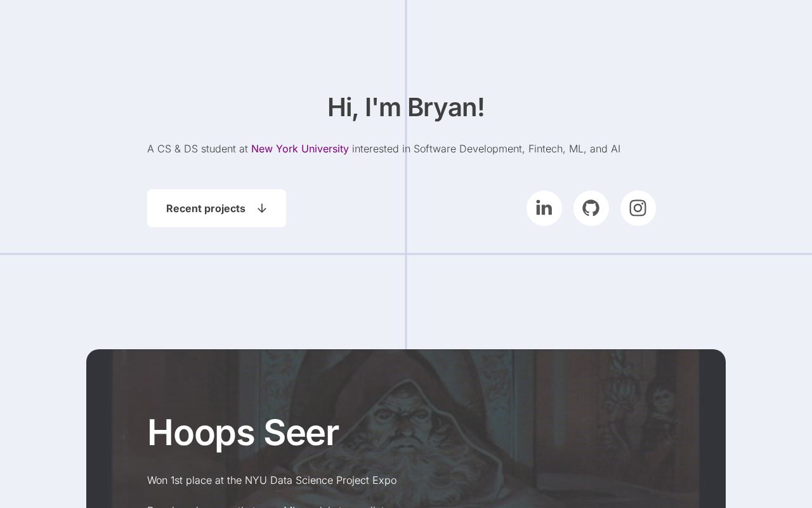This screenshot has width=812, height=508.
Task: Open the GitHub profile icon
Action: coord(591,208)
